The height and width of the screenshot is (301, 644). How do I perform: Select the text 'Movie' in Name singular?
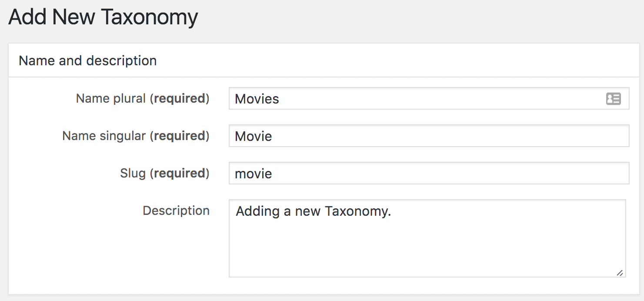coord(253,136)
